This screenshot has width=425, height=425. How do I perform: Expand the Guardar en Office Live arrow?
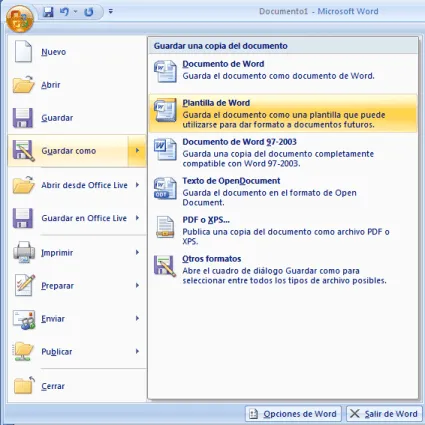(137, 218)
